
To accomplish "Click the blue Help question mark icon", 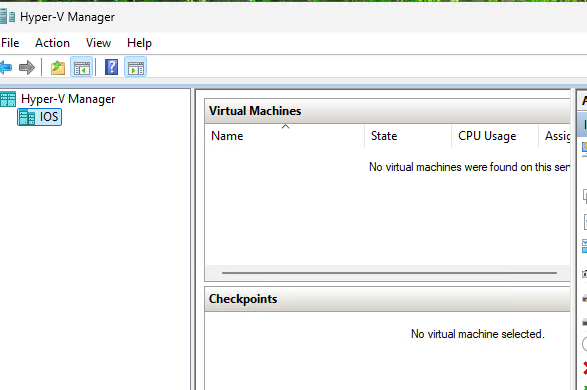I will click(112, 67).
